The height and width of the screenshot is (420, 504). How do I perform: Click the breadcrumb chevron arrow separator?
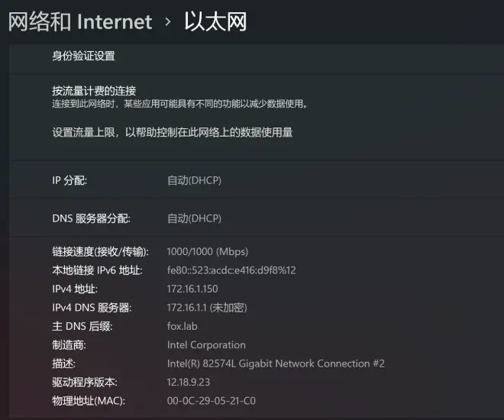(167, 22)
